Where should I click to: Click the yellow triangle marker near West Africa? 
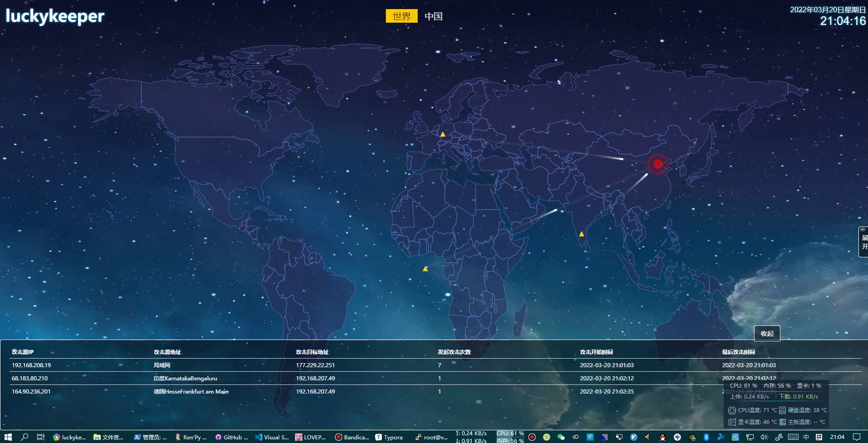[425, 269]
